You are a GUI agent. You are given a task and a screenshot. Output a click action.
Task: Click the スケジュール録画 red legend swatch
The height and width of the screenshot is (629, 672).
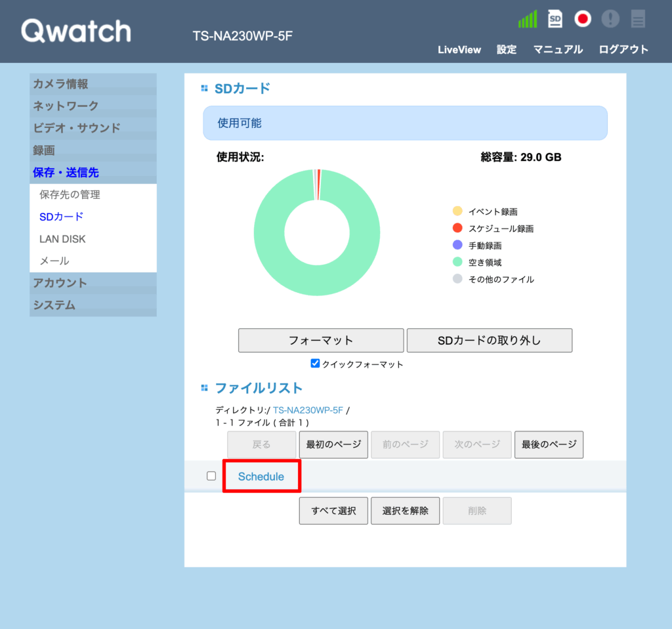pos(457,228)
